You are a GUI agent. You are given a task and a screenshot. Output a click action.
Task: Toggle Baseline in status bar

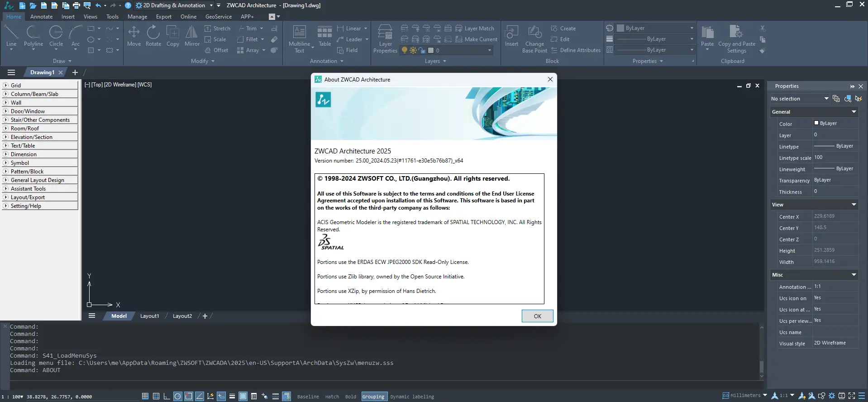pyautogui.click(x=308, y=397)
